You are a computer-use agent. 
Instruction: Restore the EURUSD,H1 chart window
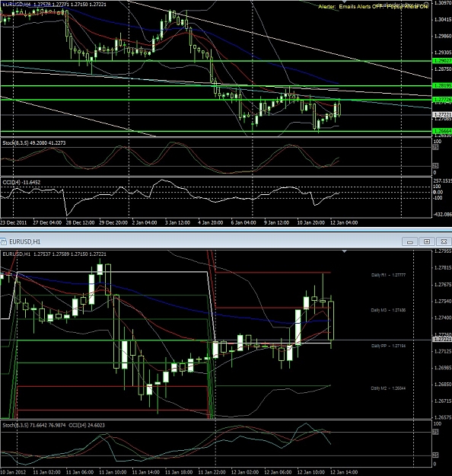coord(427,241)
